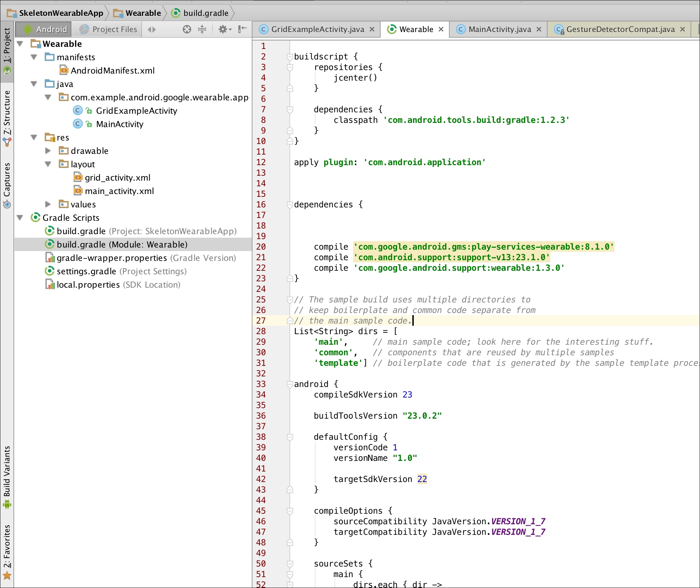
Task: Select gradle-wrapper.properties file
Action: coord(141,258)
